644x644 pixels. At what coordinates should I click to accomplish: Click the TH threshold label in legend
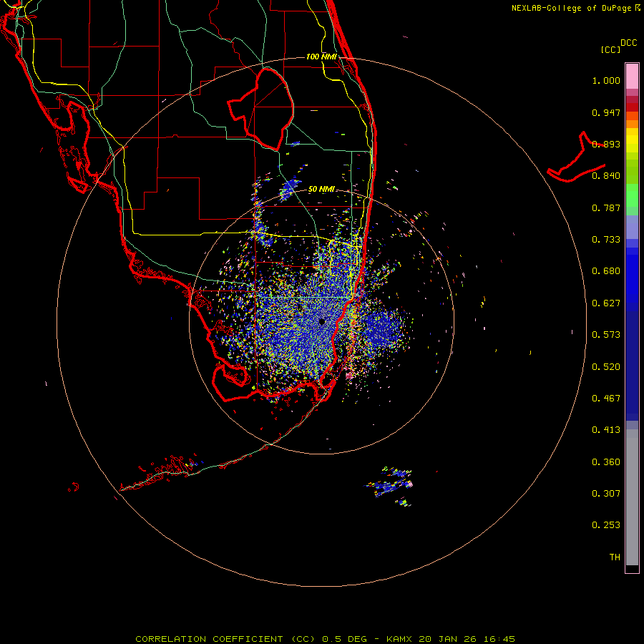(x=615, y=557)
